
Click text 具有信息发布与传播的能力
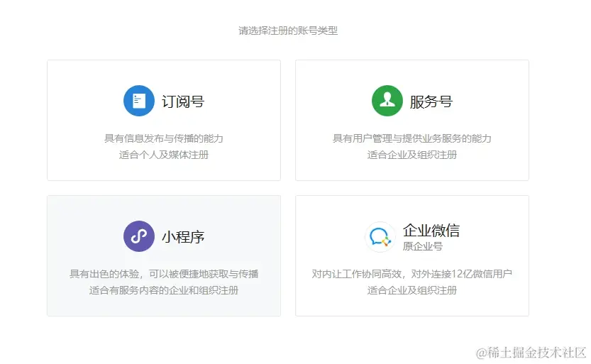(x=164, y=138)
